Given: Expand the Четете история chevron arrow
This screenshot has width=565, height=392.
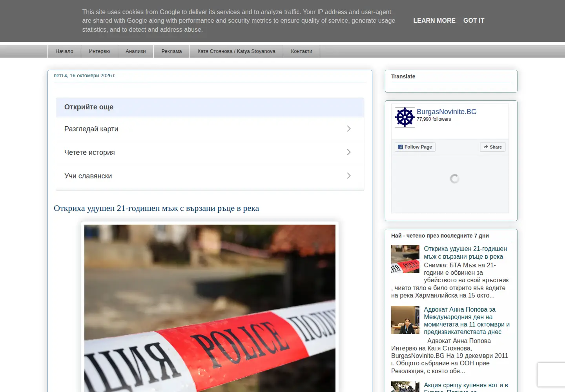Looking at the screenshot, I should [349, 152].
